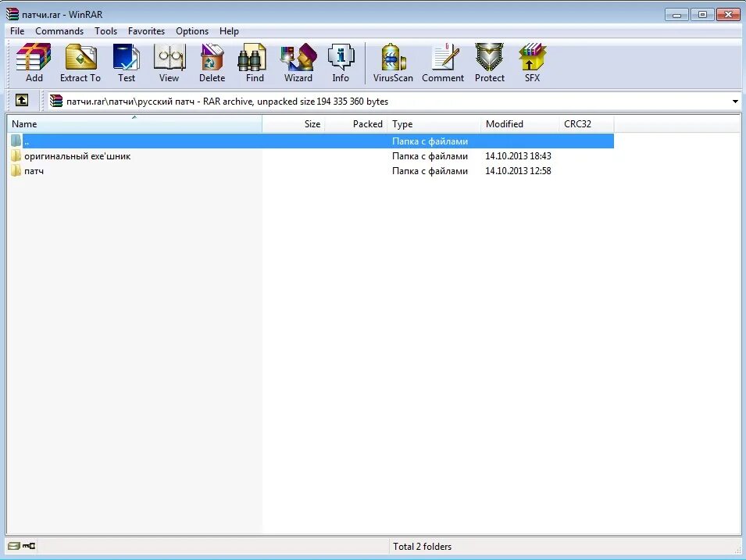The height and width of the screenshot is (560, 746).
Task: Sort by the Size column header
Action: point(293,123)
